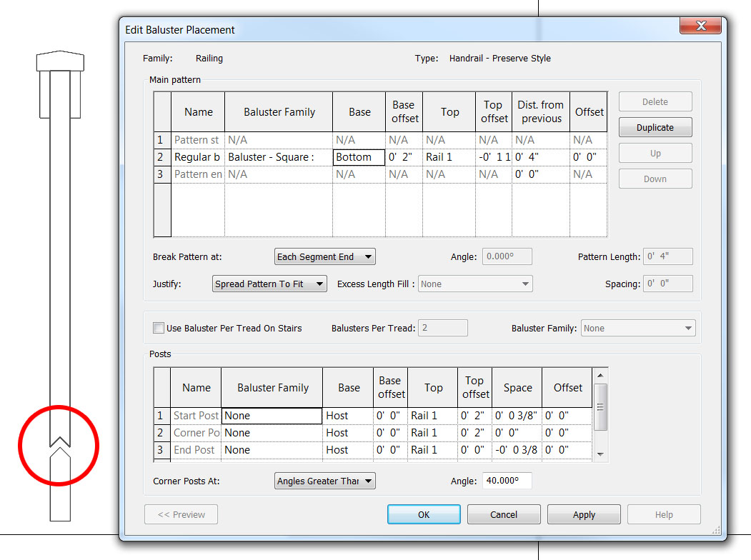Expand the Justify dropdown
751x560 pixels.
pos(269,284)
